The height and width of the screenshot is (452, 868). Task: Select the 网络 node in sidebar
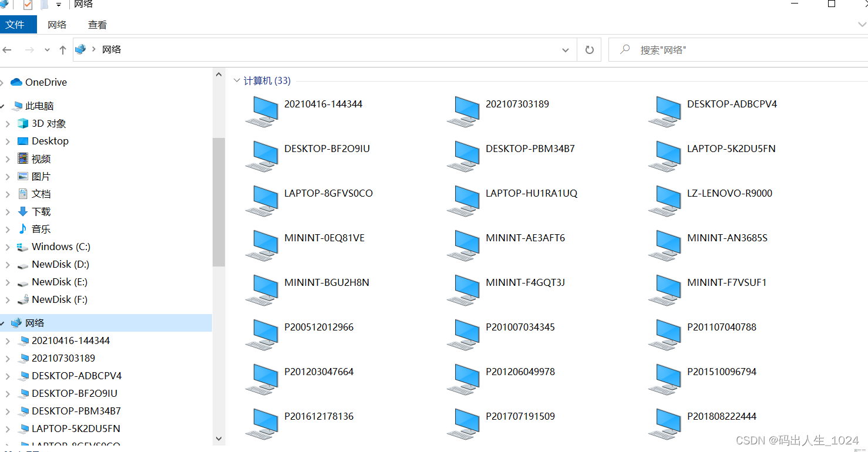[106, 323]
